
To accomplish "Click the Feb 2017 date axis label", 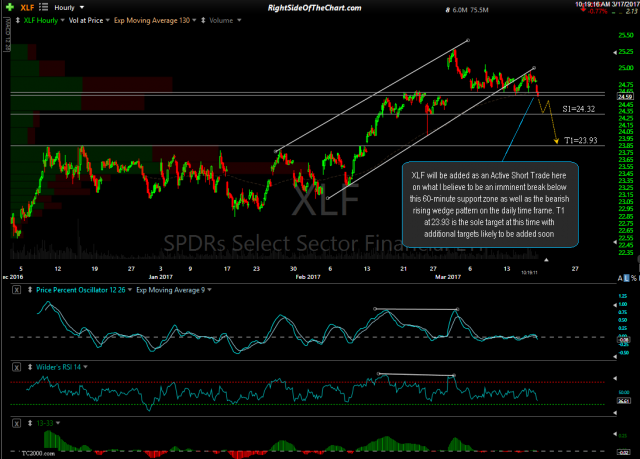I will coord(308,277).
